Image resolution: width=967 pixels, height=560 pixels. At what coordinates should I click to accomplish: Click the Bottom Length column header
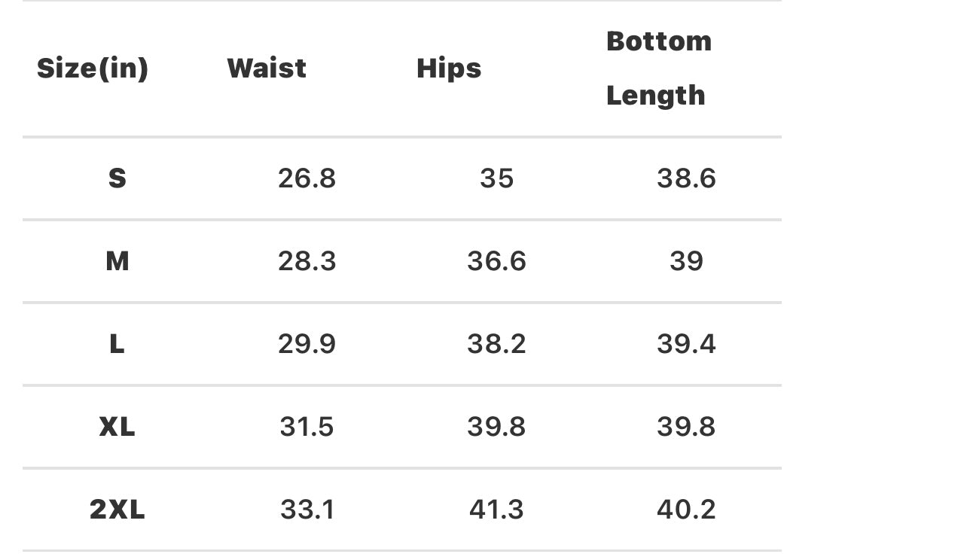coord(658,68)
